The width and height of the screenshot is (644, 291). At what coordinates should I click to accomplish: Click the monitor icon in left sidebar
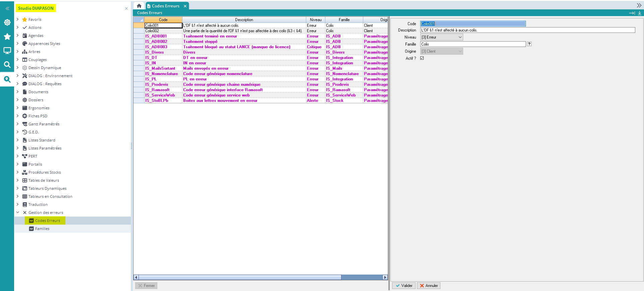pyautogui.click(x=7, y=51)
